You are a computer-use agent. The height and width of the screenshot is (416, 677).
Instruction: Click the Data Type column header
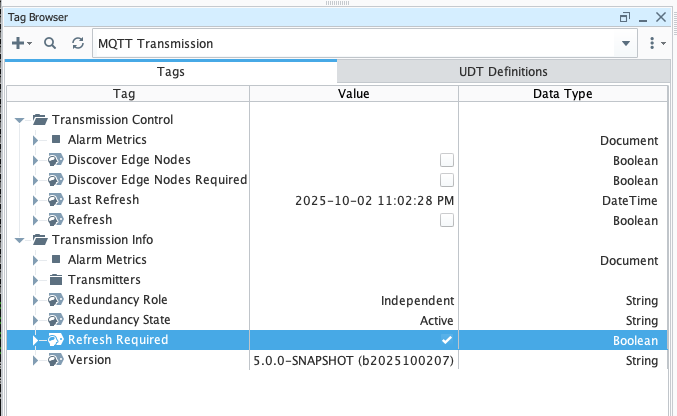pyautogui.click(x=558, y=94)
